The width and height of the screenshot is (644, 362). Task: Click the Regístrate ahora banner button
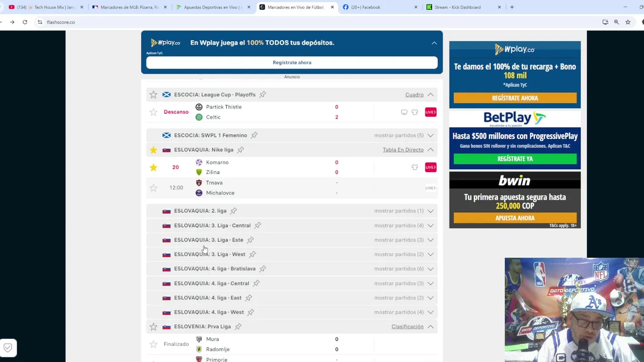coord(292,62)
